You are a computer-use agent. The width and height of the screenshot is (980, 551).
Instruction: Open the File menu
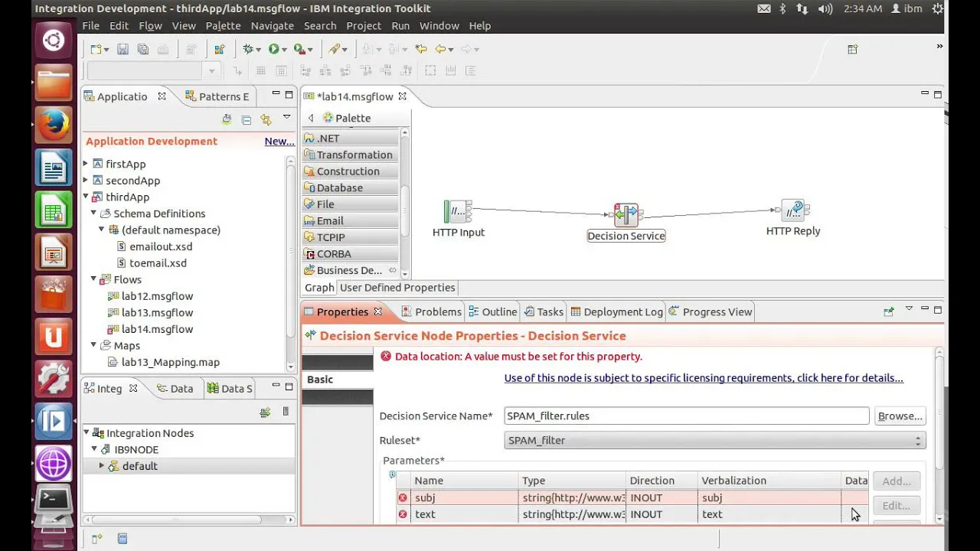(x=90, y=25)
